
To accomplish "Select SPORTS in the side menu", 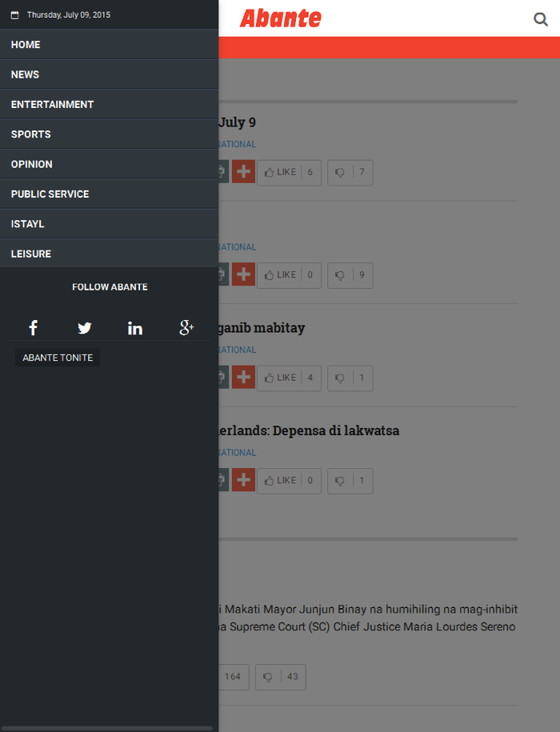I will point(109,134).
